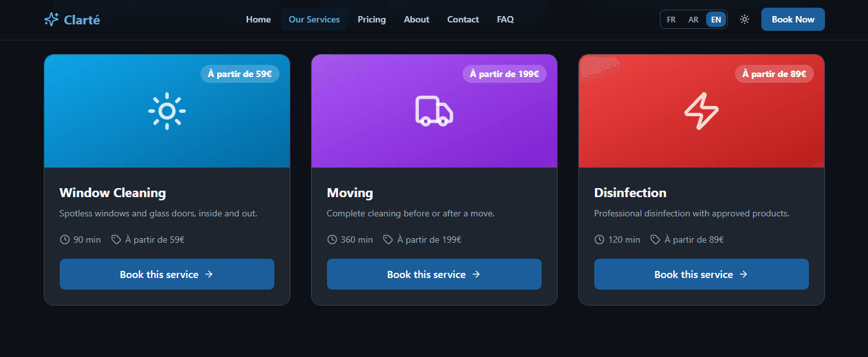Click the text 'Spotless windows and glass doors, inside and out.'
This screenshot has width=868, height=357.
[159, 213]
